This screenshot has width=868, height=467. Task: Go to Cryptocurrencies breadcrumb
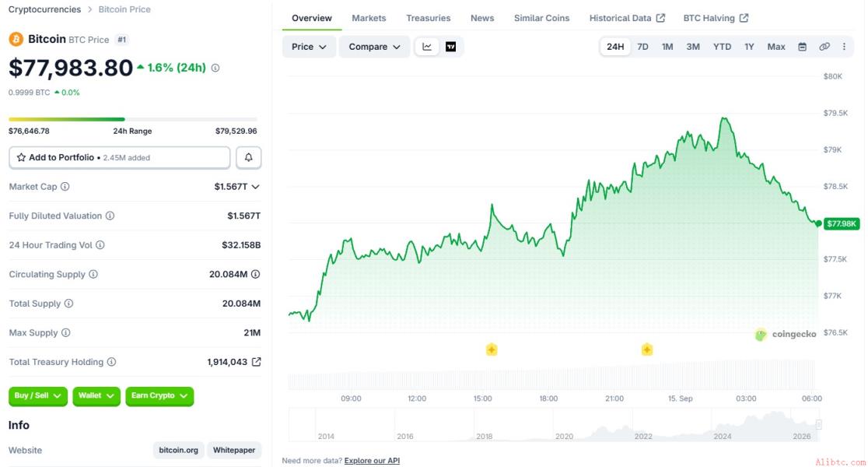pyautogui.click(x=44, y=9)
